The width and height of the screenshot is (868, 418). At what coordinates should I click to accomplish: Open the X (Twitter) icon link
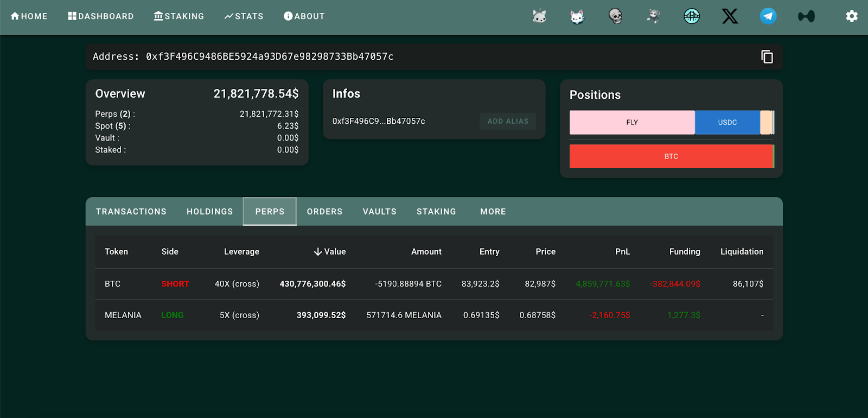[x=730, y=16]
